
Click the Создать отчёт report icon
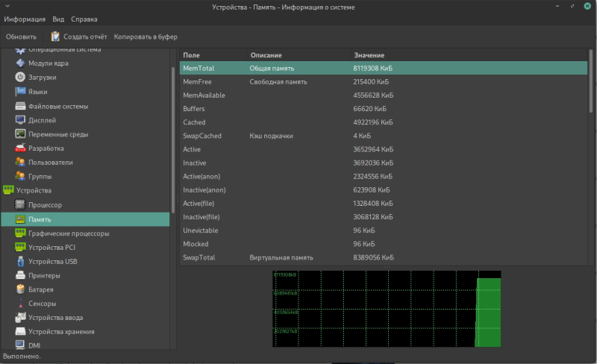coord(55,37)
